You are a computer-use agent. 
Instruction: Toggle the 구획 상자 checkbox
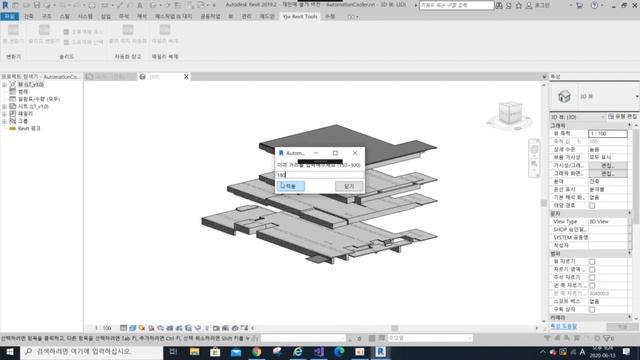[x=592, y=309]
